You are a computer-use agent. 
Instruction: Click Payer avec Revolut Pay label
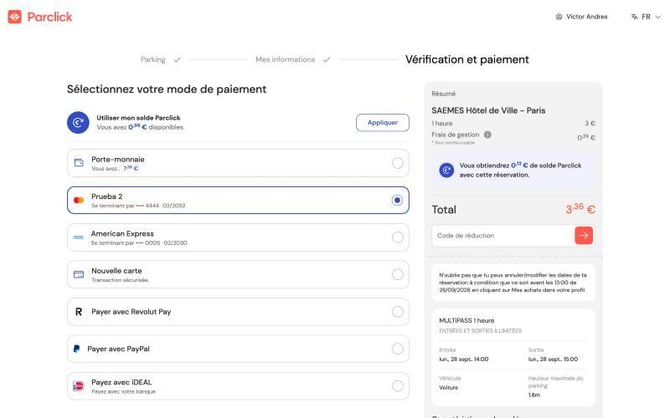click(x=131, y=312)
